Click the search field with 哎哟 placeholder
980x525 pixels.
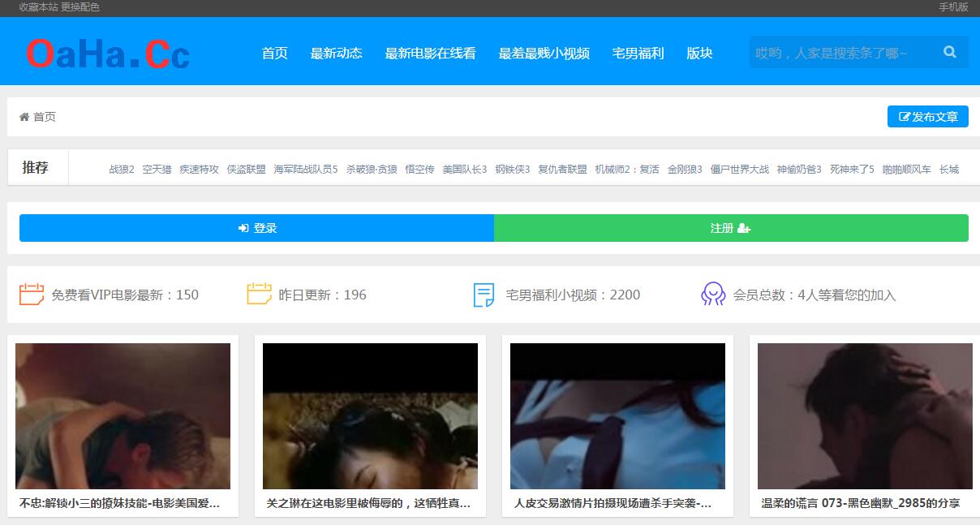[x=840, y=52]
